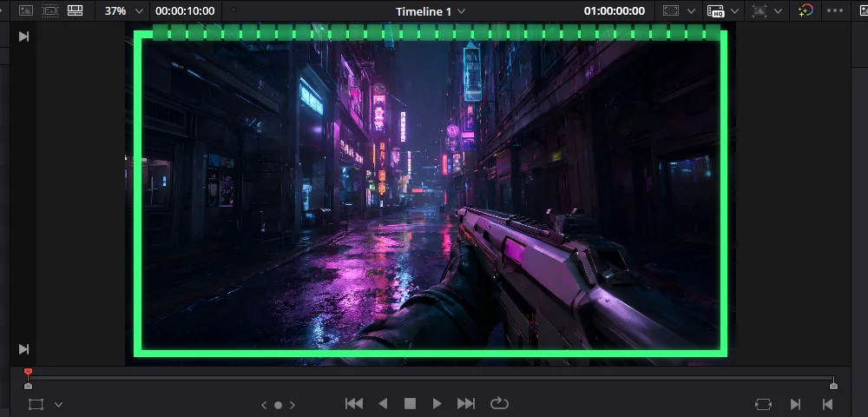Click the cyberpunk alley viewer image
Screen dimensions: 868x417
pos(431,194)
